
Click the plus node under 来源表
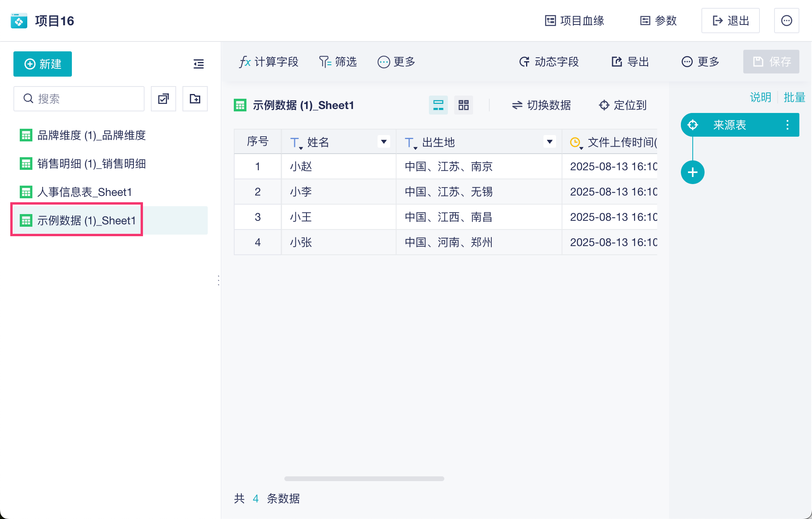(x=693, y=172)
